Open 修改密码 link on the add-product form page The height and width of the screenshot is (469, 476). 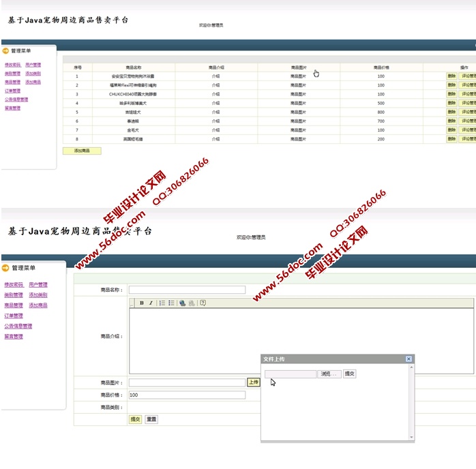pos(14,284)
